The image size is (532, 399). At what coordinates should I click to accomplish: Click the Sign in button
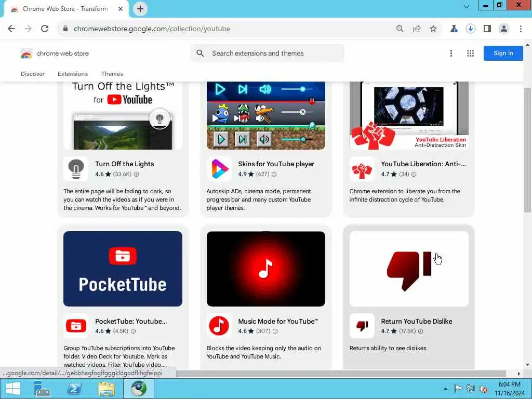pos(503,54)
